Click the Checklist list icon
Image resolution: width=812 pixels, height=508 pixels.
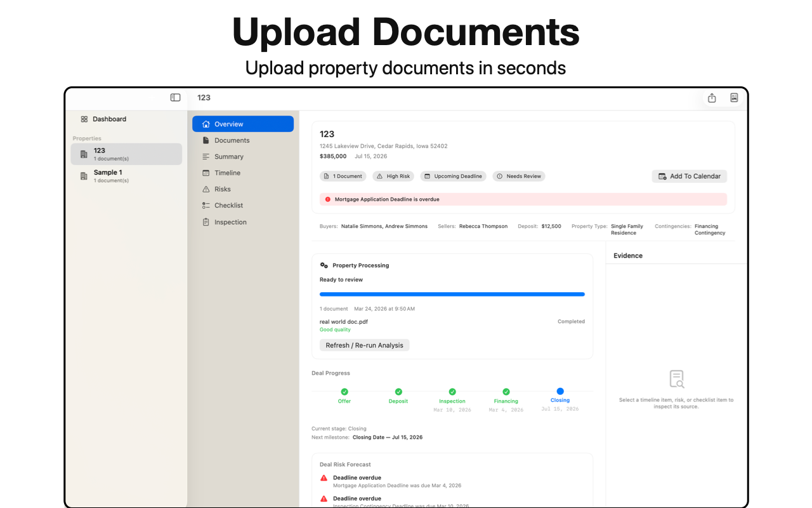coord(206,205)
